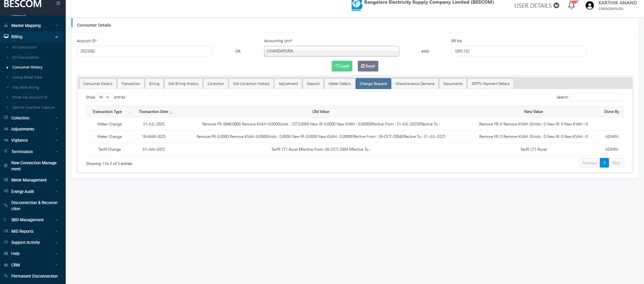Click the Disconnection & Reconnection icon

point(6,205)
